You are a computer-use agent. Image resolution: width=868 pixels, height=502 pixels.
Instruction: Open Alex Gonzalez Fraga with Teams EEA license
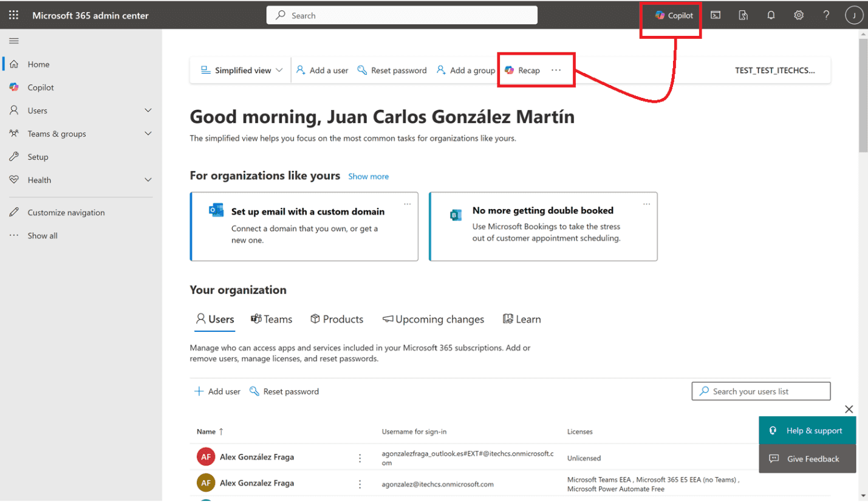point(256,483)
